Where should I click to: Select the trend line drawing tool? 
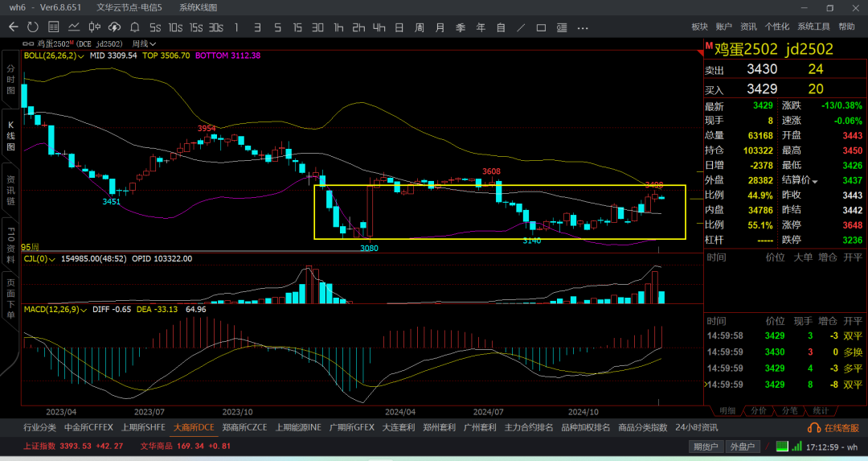tap(522, 27)
